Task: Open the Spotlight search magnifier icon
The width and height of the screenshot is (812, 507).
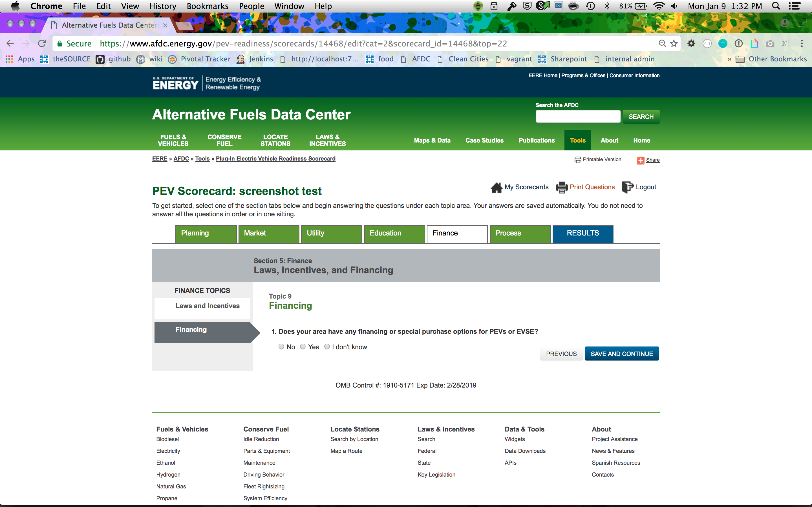Action: coord(776,6)
